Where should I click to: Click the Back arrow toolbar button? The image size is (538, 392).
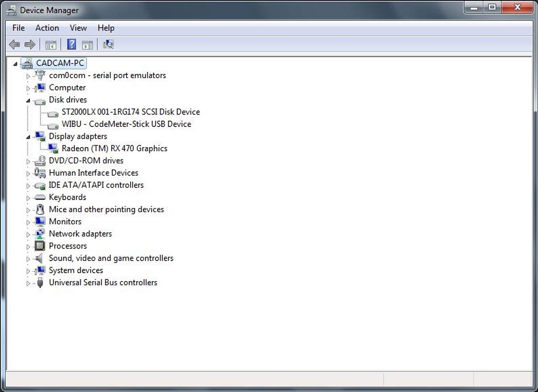[x=14, y=44]
